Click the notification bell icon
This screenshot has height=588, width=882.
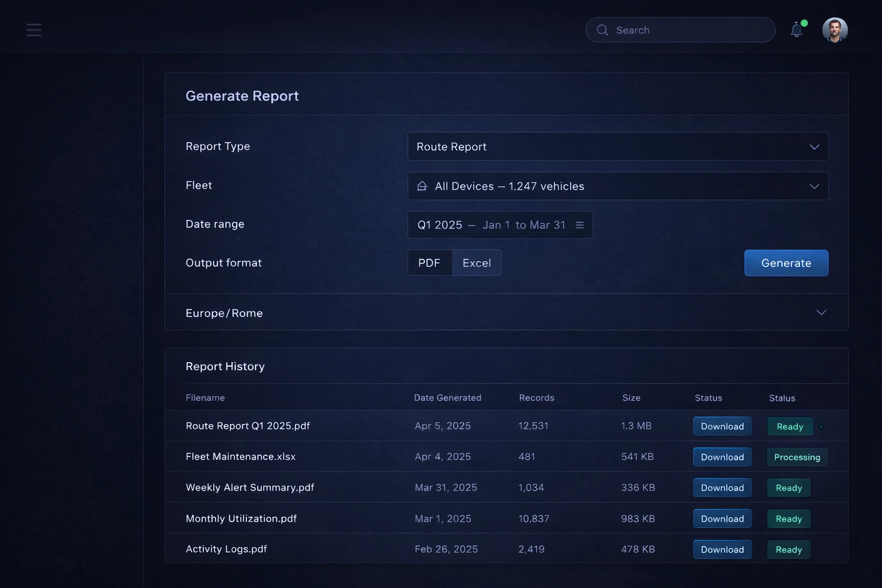click(x=796, y=30)
